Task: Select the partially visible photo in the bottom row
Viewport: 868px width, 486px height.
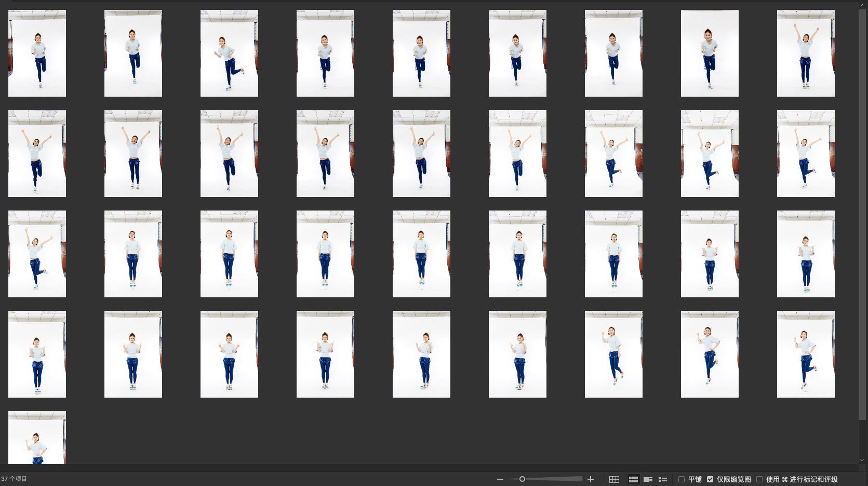Action: [x=37, y=438]
